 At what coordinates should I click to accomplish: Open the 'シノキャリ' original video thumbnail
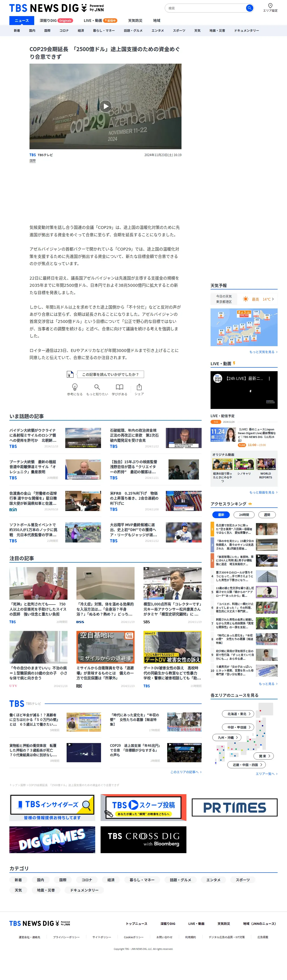pyautogui.click(x=244, y=464)
